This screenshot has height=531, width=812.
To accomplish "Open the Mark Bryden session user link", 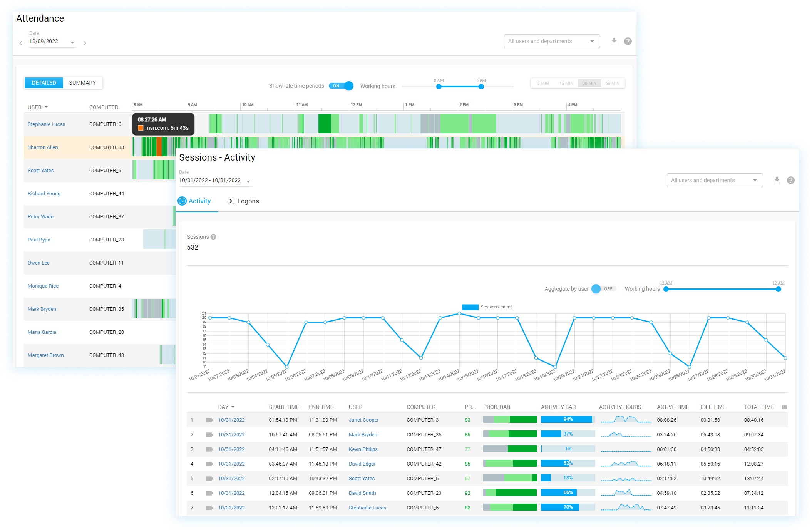I will coord(363,435).
